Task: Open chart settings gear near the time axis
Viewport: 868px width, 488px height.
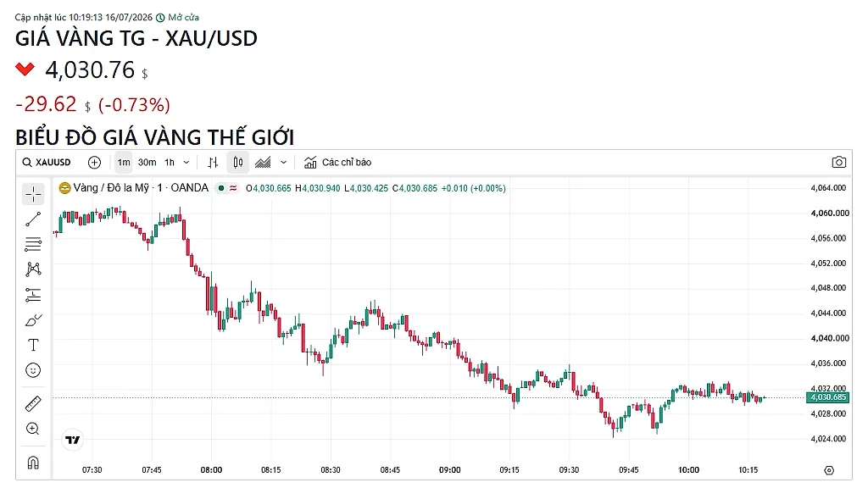Action: 829,470
